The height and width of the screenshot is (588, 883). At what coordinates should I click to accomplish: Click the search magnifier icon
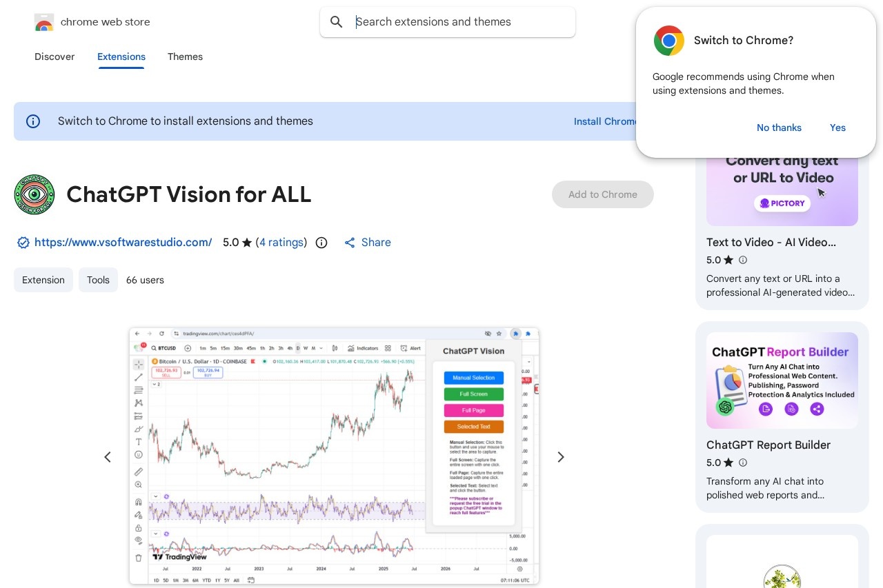coord(337,22)
